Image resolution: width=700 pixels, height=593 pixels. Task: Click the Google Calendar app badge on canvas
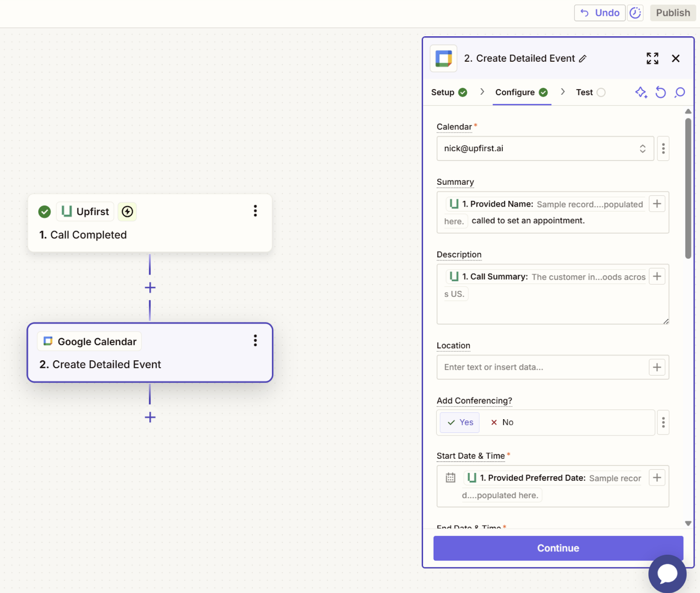(90, 341)
